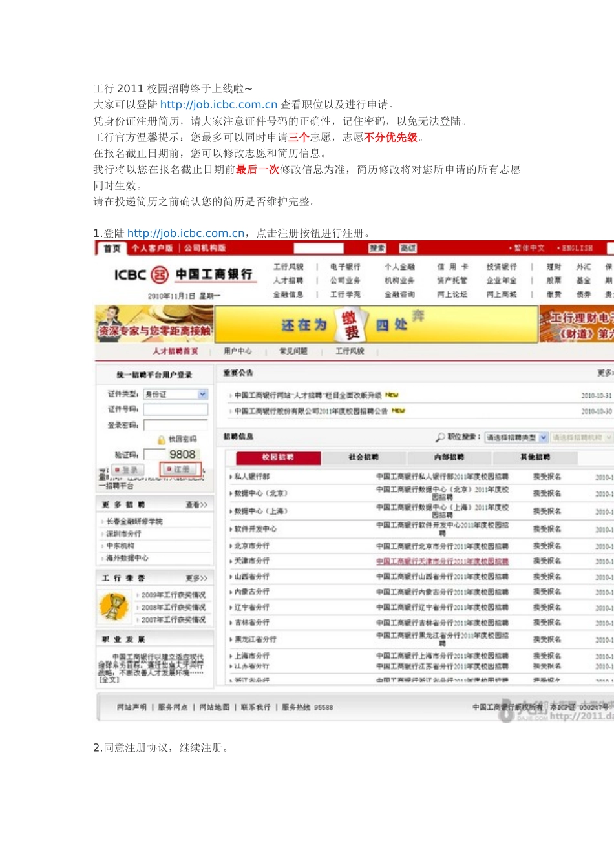The height and width of the screenshot is (868, 614).
Task: Switch to the 公司机构版 tab
Action: 205,249
